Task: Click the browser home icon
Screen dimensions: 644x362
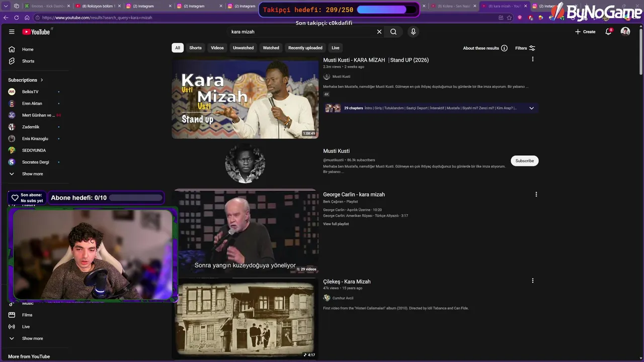Action: (x=27, y=18)
